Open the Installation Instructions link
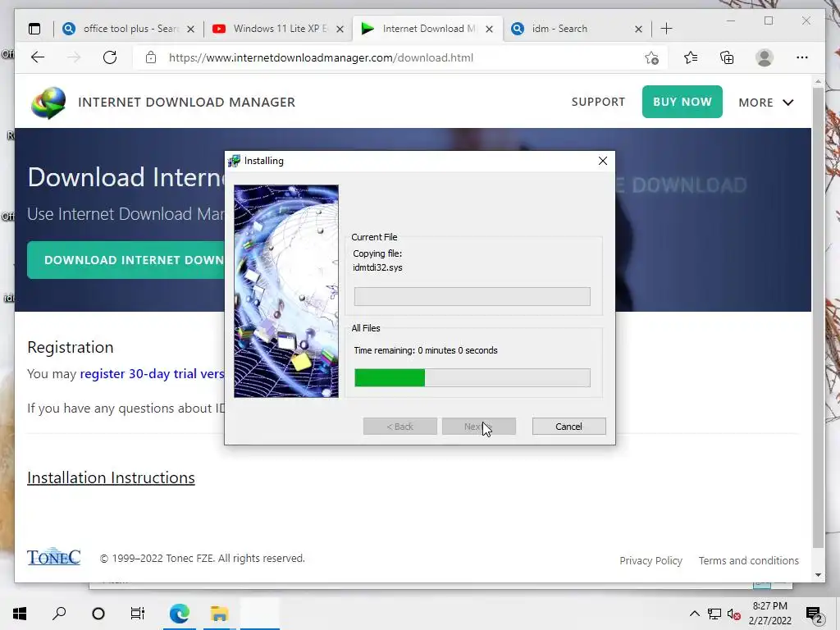 pos(111,478)
